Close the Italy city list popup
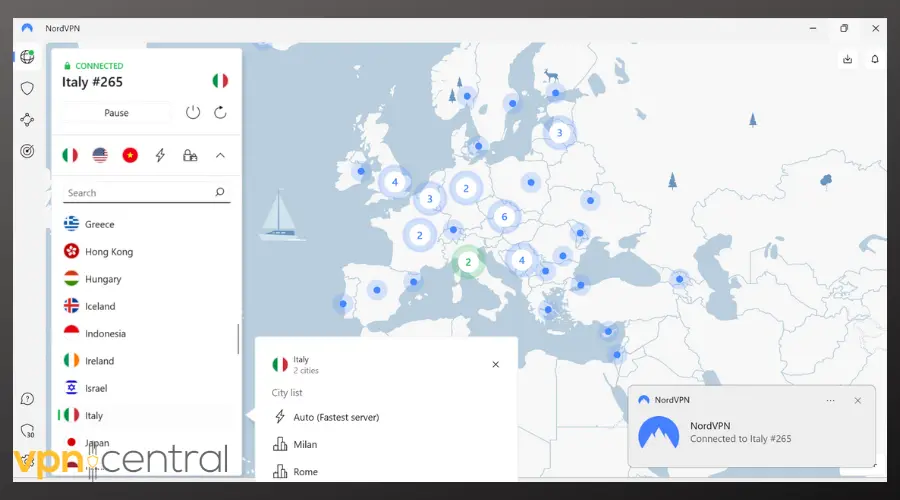This screenshot has width=900, height=500. click(x=496, y=365)
